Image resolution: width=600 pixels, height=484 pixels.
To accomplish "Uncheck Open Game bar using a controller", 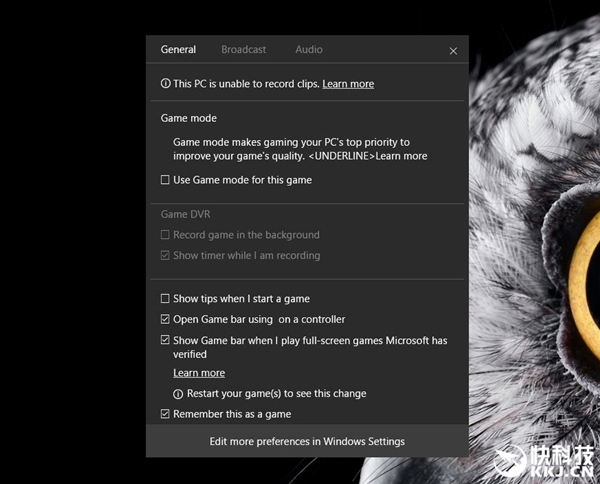I will click(166, 320).
